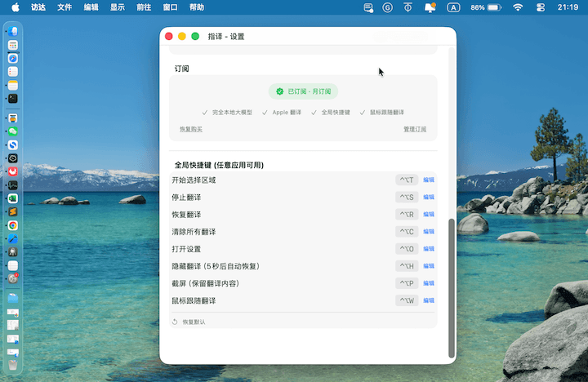Click the G circle menu bar icon
Image resolution: width=588 pixels, height=382 pixels.
coord(387,7)
